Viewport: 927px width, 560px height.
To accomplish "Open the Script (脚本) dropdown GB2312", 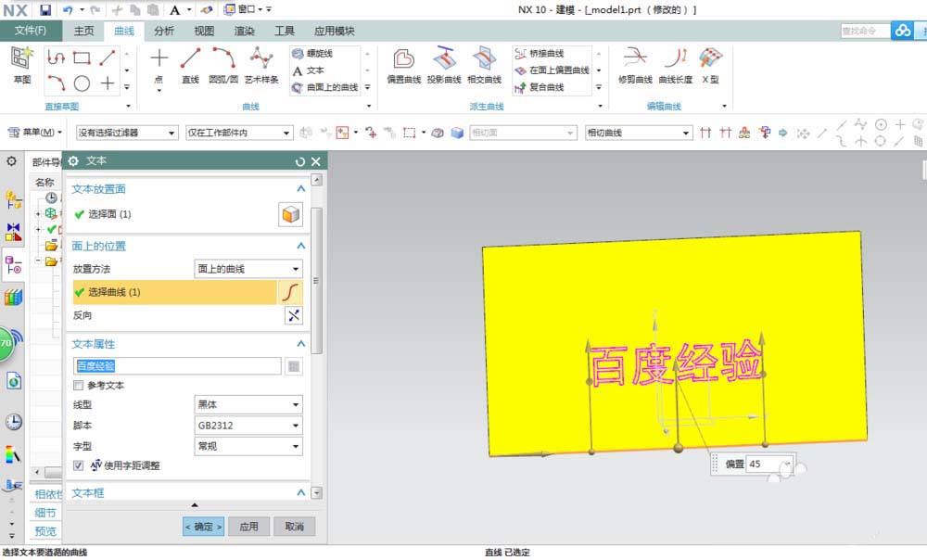I will pos(248,426).
